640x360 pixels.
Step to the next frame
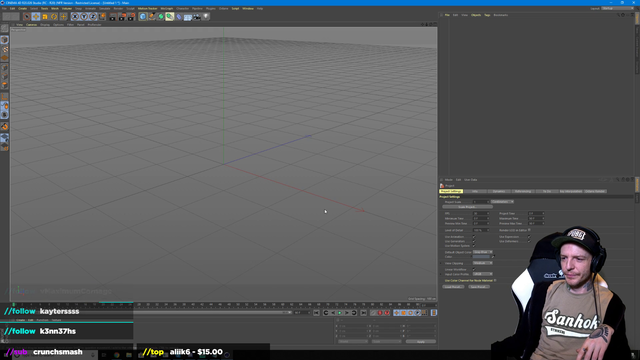347,313
